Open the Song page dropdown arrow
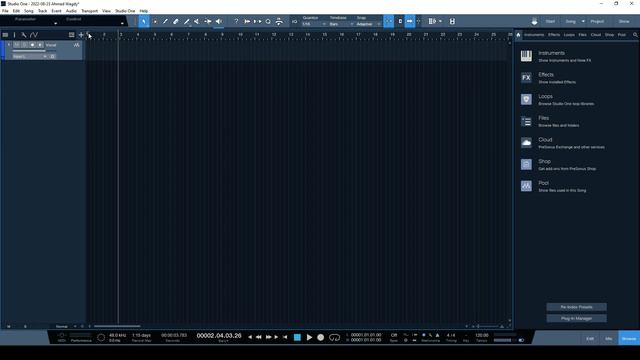This screenshot has width=640, height=360. pos(583,21)
